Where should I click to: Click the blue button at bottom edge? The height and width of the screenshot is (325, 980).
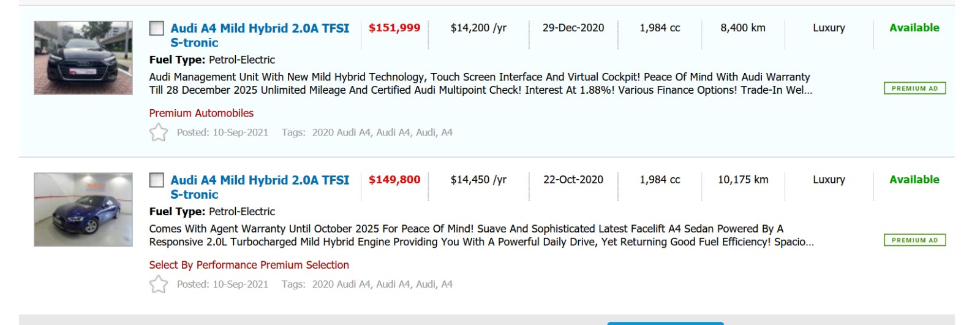pos(665,323)
